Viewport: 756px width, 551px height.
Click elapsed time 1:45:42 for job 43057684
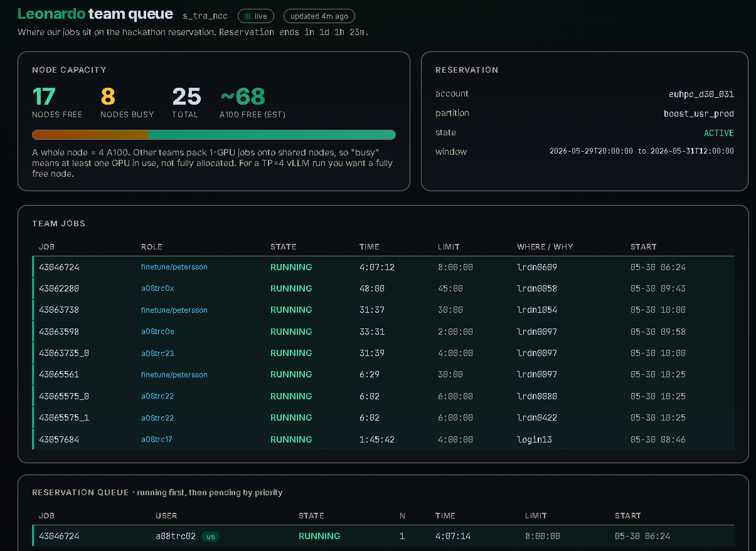(377, 439)
